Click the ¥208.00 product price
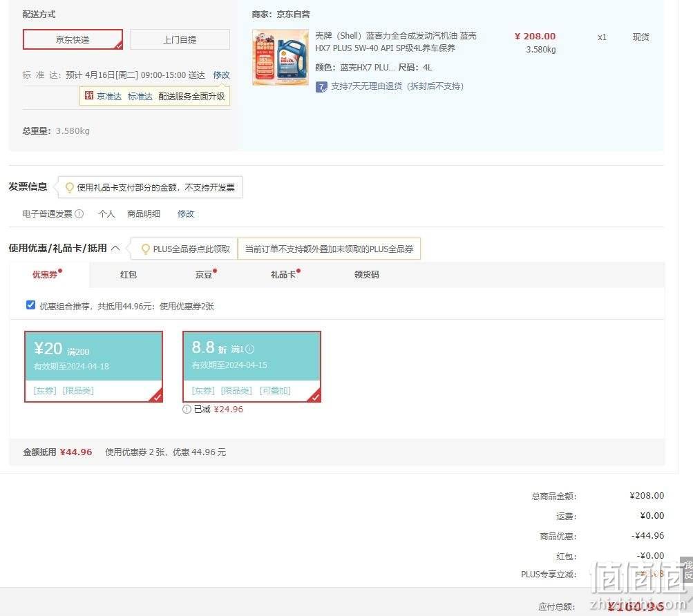This screenshot has height=616, width=693. [x=535, y=36]
